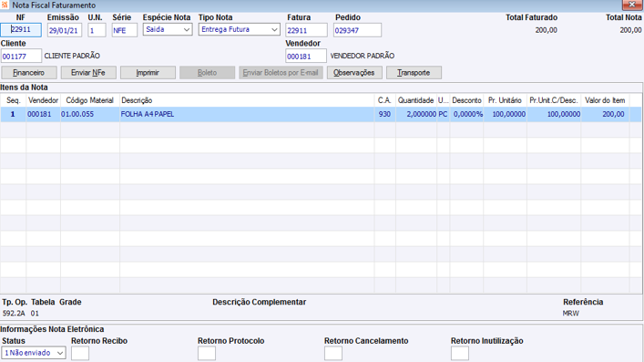The image size is (644, 362).
Task: Click the Retorno Inutilização field
Action: click(460, 353)
